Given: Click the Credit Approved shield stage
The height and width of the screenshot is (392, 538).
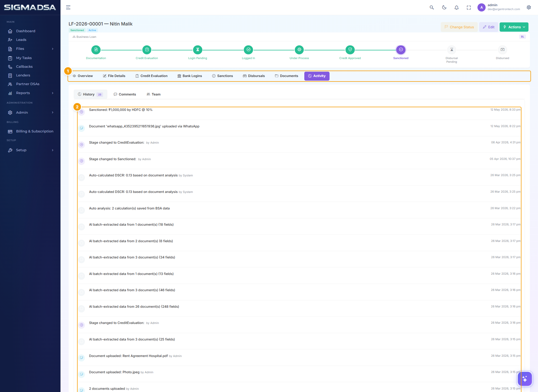Looking at the screenshot, I should [x=350, y=50].
